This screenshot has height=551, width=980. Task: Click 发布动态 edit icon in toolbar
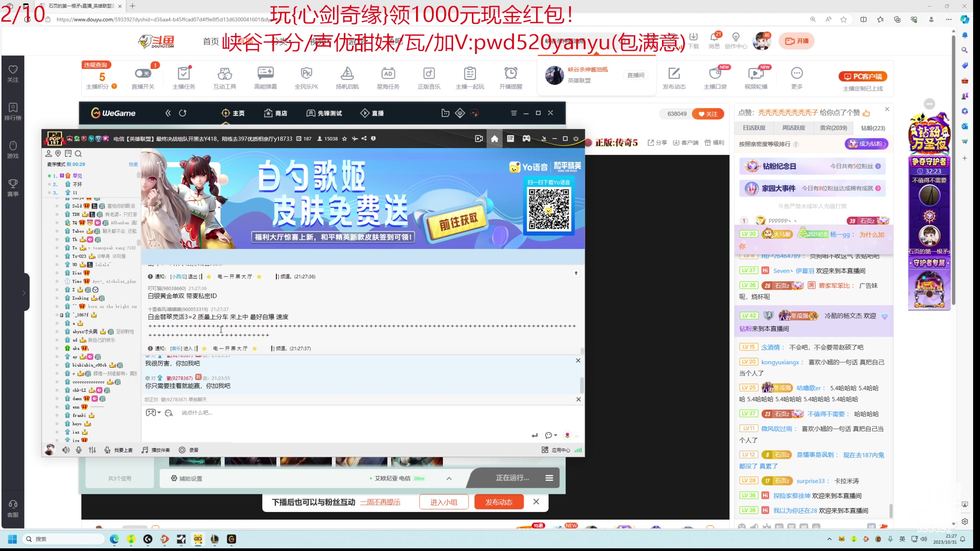click(x=674, y=73)
